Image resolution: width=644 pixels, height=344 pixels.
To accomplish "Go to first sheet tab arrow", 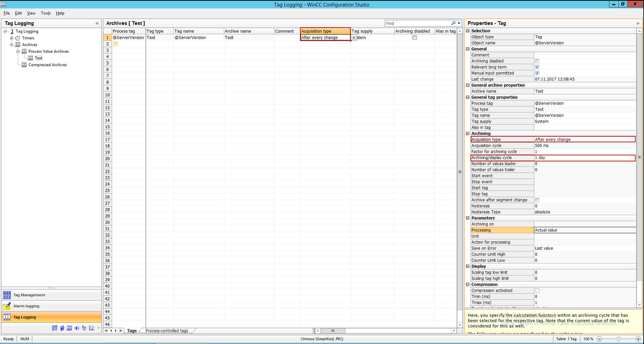I will [107, 330].
